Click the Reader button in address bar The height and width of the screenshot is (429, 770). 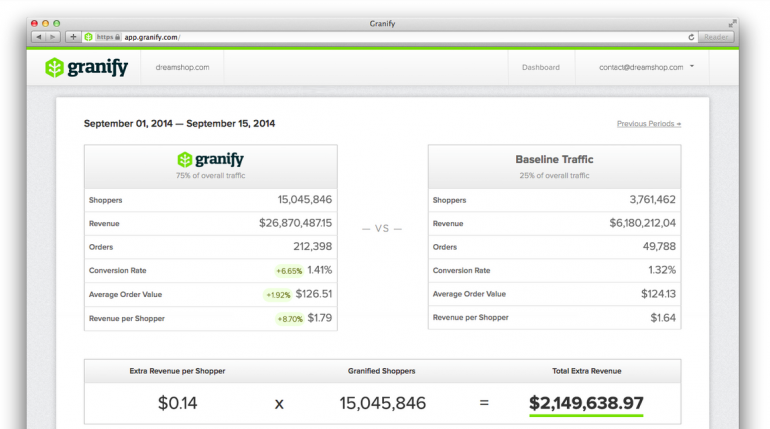716,37
